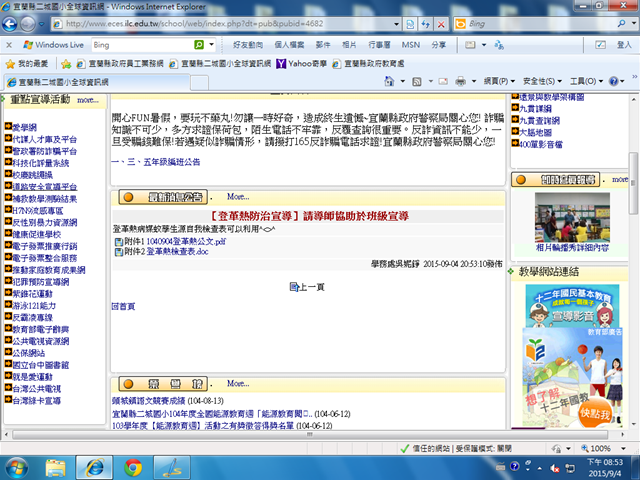Image resolution: width=640 pixels, height=480 pixels.
Task: Click the green Windows Live search button
Action: [199, 44]
